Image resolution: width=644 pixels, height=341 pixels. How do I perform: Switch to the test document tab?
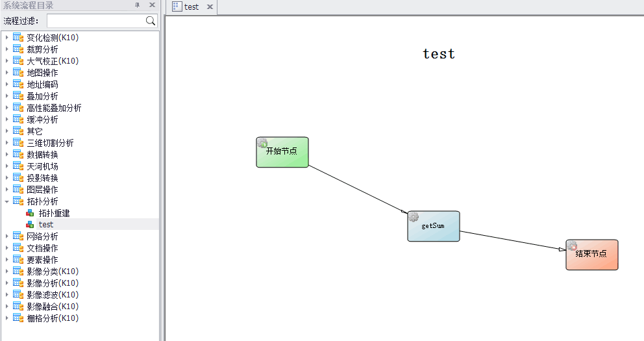pyautogui.click(x=191, y=7)
